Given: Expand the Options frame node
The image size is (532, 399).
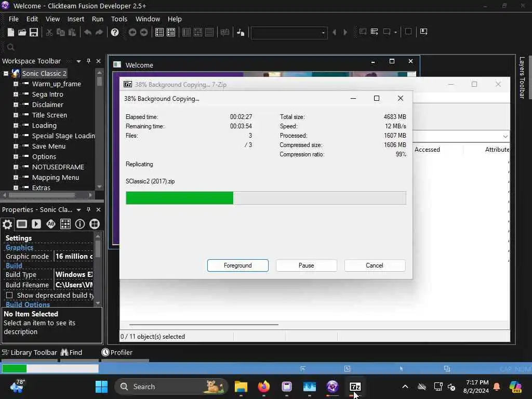Looking at the screenshot, I should (16, 157).
